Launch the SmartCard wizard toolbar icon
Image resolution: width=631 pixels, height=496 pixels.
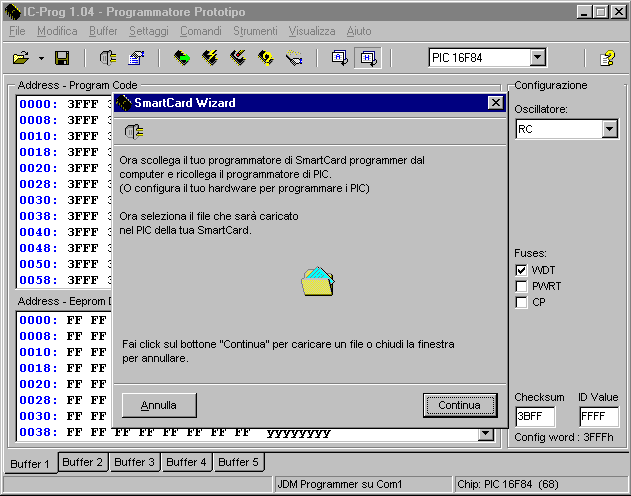point(294,58)
